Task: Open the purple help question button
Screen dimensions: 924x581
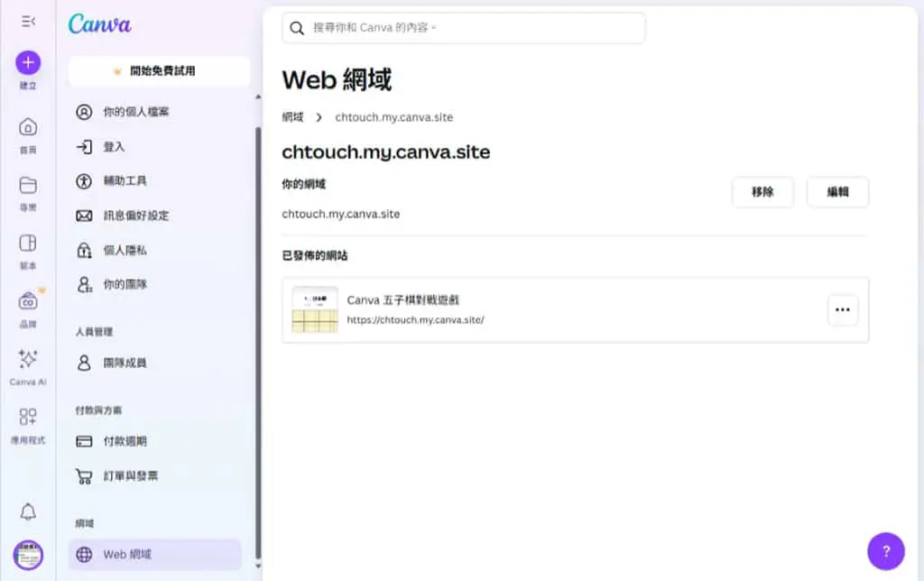Action: click(886, 551)
